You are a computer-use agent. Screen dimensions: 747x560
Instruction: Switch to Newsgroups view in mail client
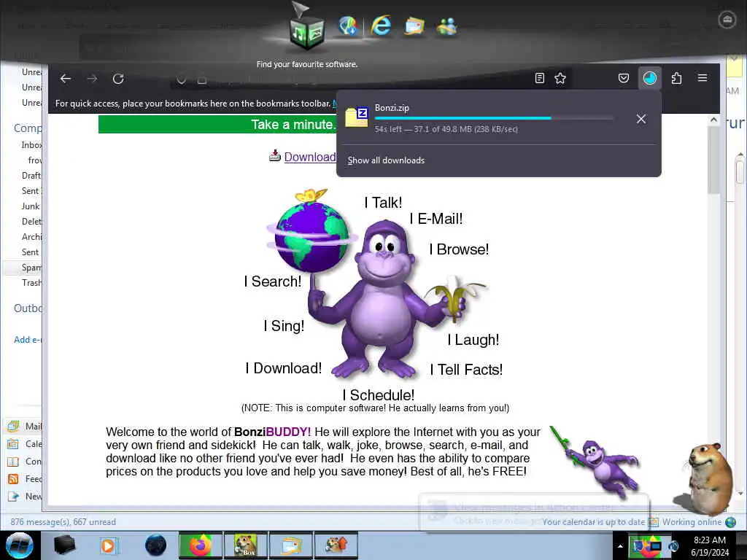click(25, 497)
